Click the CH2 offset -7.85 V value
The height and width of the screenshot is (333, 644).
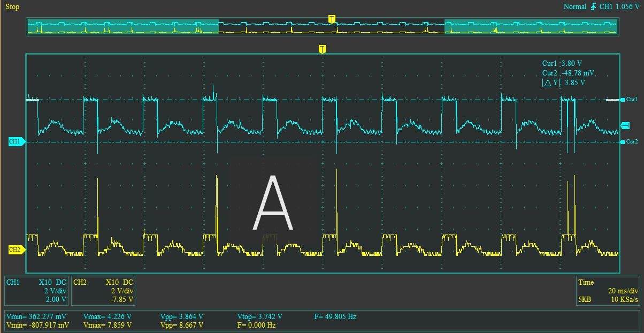tap(121, 299)
